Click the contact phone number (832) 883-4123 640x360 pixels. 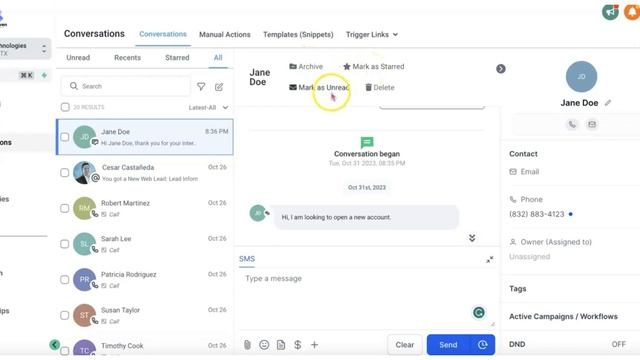[x=536, y=214]
